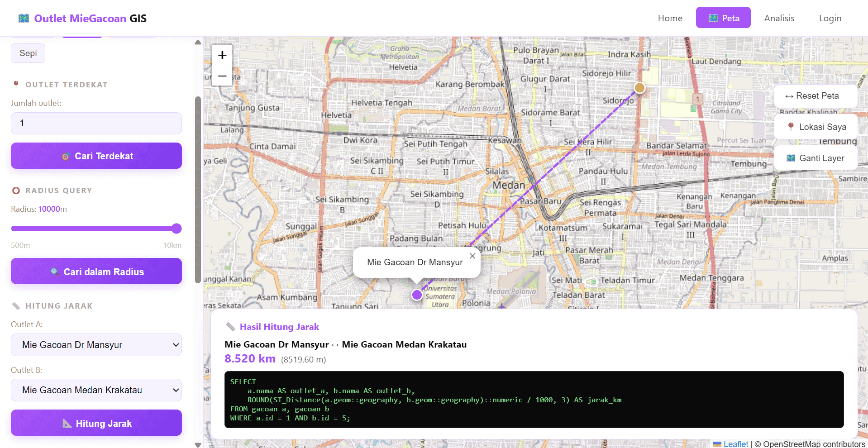Click the 8.520 km distance result
Screen dimensions: 868x448
[x=250, y=359]
